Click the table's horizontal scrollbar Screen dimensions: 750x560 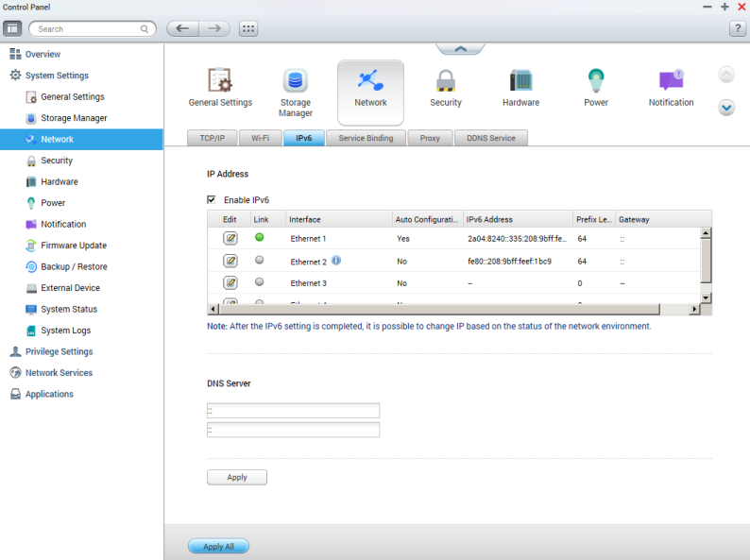click(x=439, y=310)
